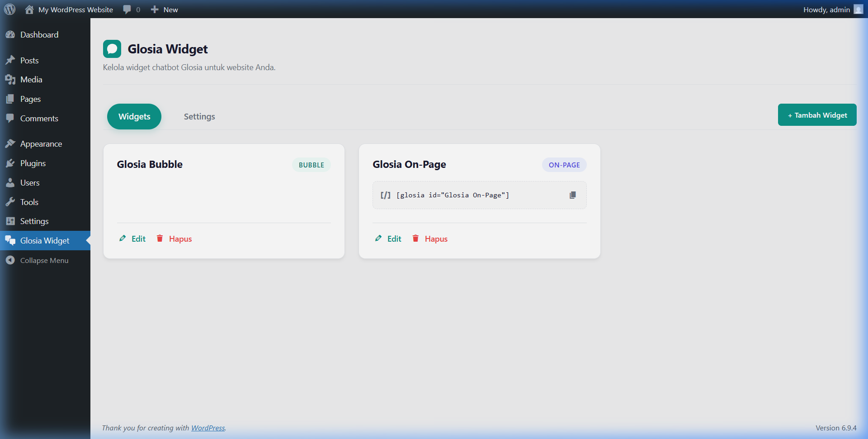
Task: Click the Plugins plug icon
Action: pos(10,163)
